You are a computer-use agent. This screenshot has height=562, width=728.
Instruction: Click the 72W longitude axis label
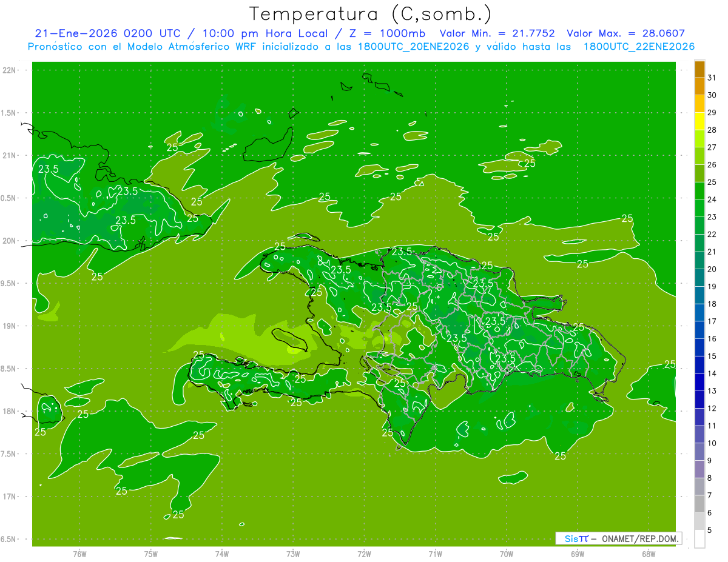coord(365,554)
